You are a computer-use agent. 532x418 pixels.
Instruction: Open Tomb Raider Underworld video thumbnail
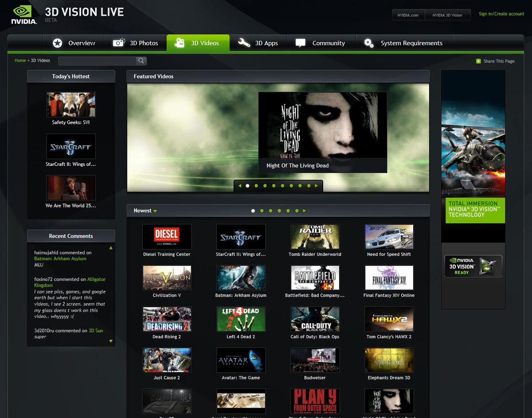tap(315, 236)
